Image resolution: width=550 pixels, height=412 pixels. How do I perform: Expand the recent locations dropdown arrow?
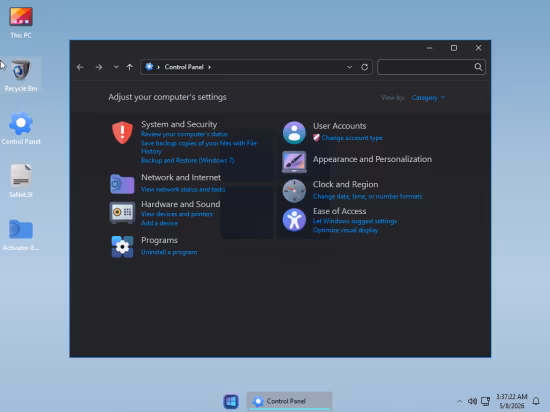116,67
